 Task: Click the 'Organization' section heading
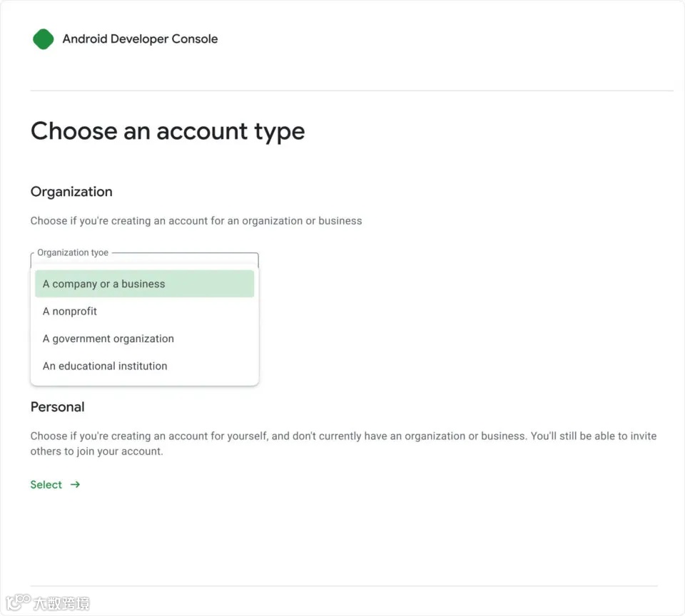(71, 192)
